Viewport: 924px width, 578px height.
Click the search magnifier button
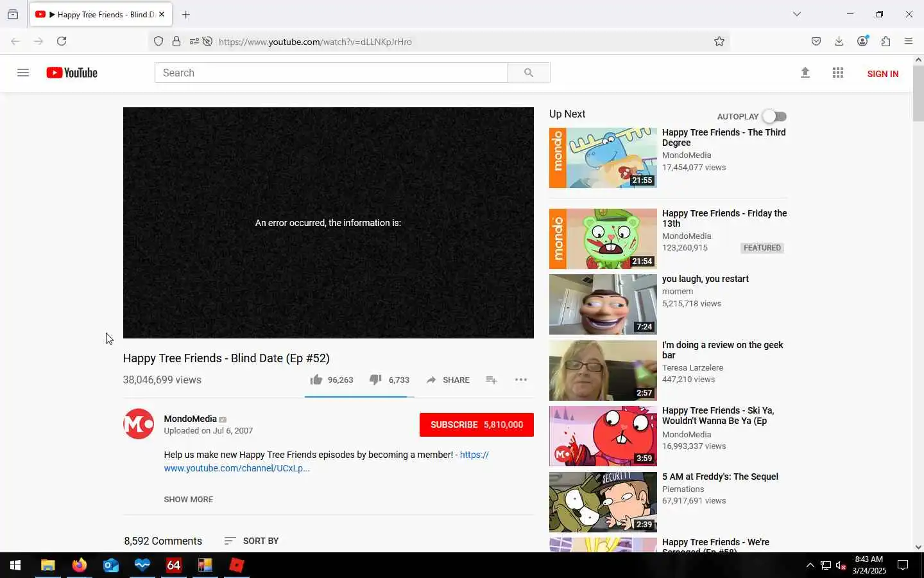tap(529, 73)
